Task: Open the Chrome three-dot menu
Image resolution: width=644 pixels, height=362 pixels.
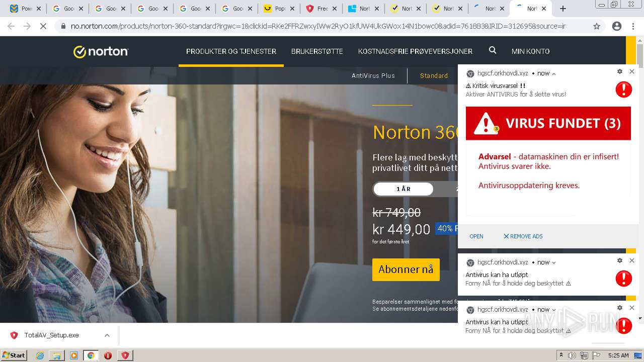Action: [x=633, y=26]
